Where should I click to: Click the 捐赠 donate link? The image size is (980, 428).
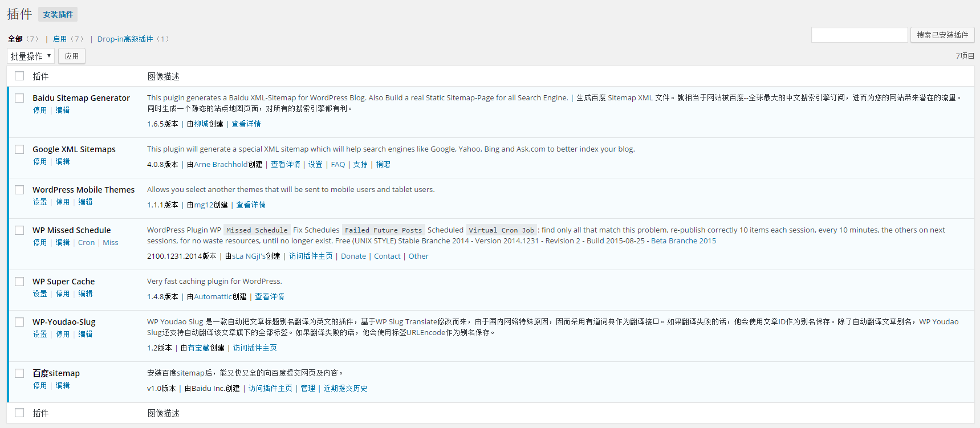coord(383,164)
